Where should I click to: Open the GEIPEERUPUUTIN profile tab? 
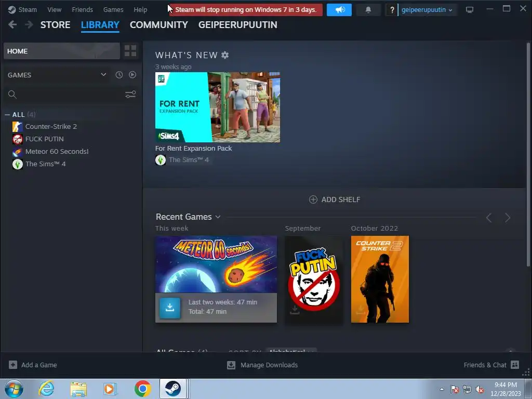tap(238, 25)
